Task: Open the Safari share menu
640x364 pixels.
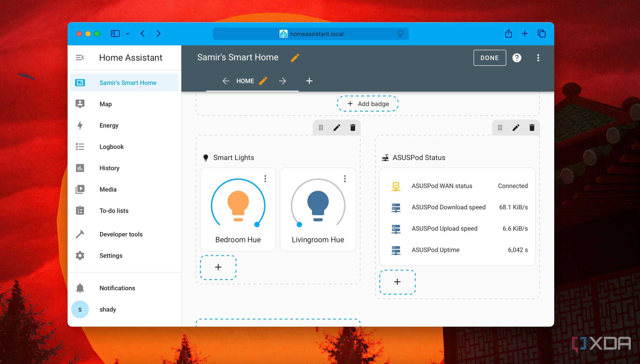Action: (x=508, y=34)
